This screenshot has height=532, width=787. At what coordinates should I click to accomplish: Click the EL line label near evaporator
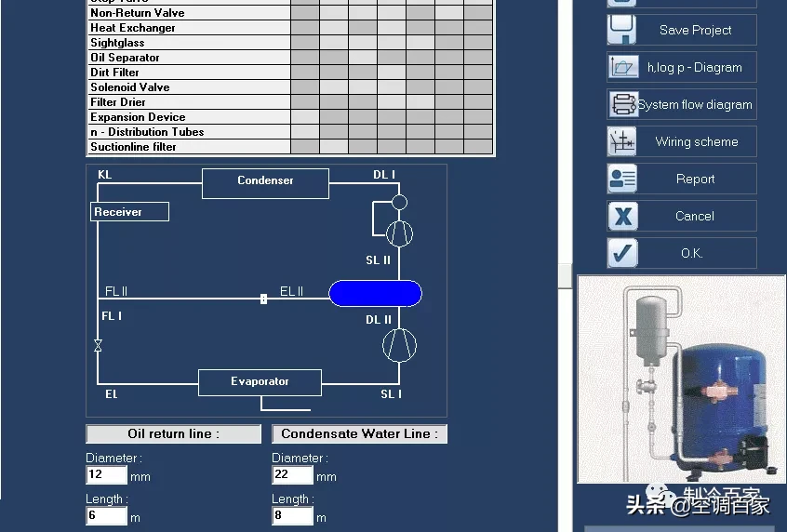click(x=111, y=394)
